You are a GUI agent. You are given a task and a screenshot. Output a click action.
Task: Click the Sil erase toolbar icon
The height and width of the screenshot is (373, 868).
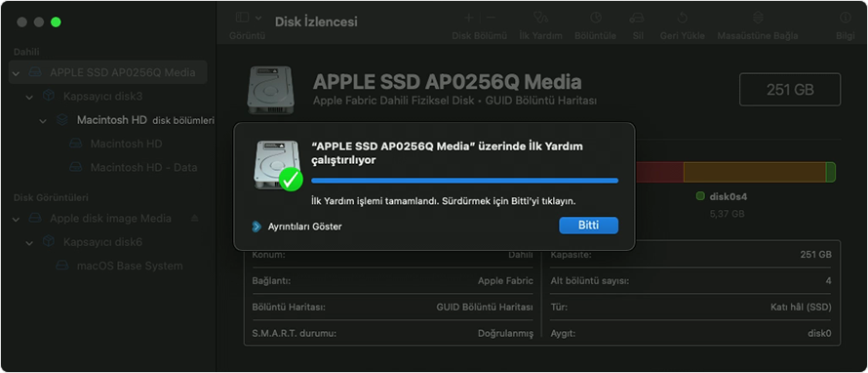tap(637, 18)
